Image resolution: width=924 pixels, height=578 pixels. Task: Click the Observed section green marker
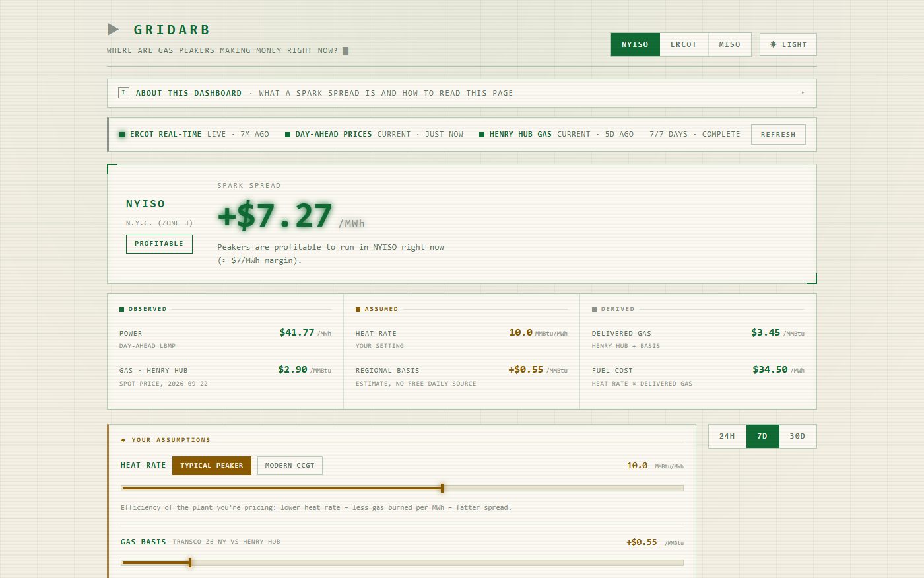pyautogui.click(x=122, y=309)
